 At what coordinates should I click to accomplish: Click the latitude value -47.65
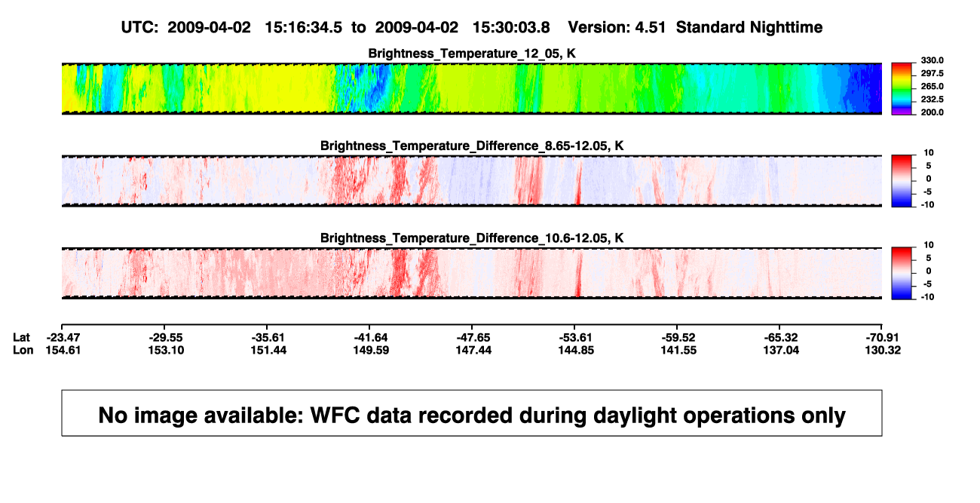point(473,337)
